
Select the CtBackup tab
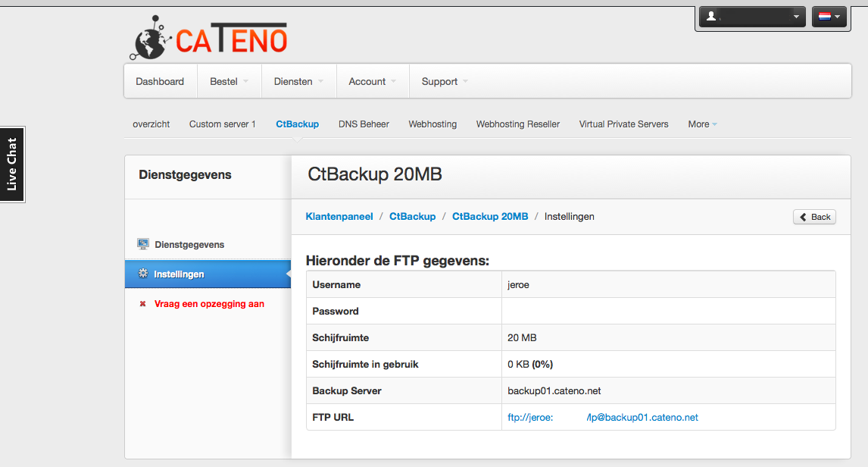click(297, 124)
